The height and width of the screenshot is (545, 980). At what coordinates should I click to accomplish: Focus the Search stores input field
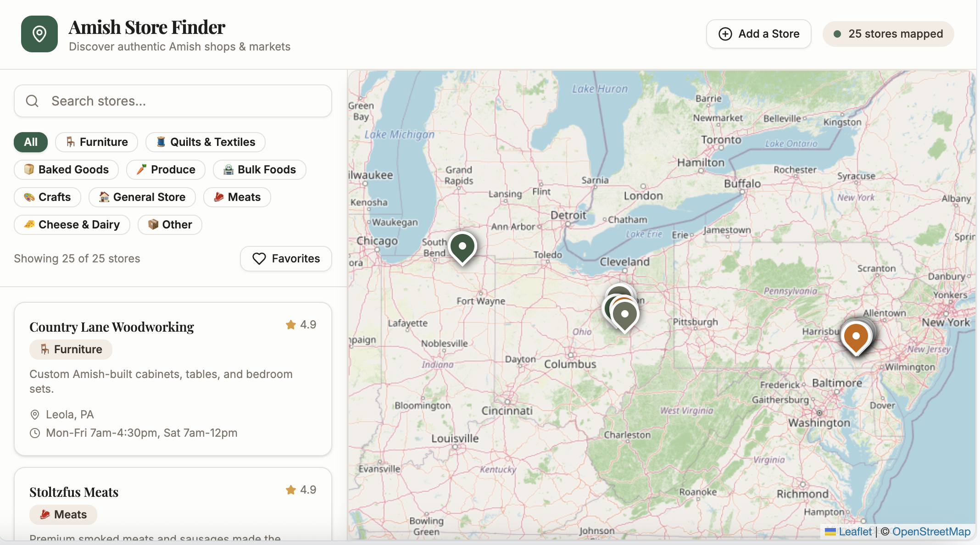click(x=173, y=101)
